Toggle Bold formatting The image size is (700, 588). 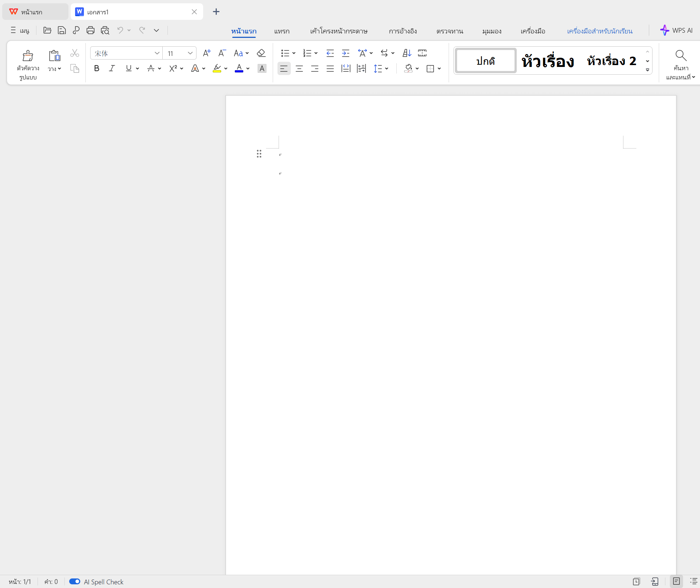(x=96, y=68)
